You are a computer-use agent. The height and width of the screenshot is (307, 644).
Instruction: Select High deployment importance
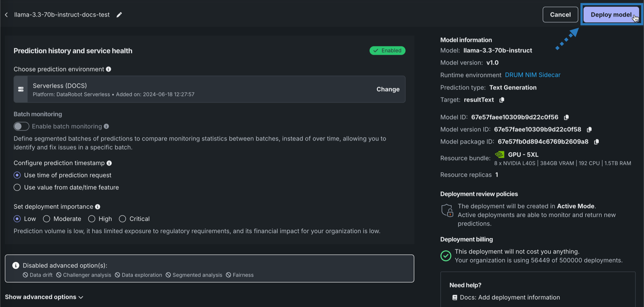(92, 219)
